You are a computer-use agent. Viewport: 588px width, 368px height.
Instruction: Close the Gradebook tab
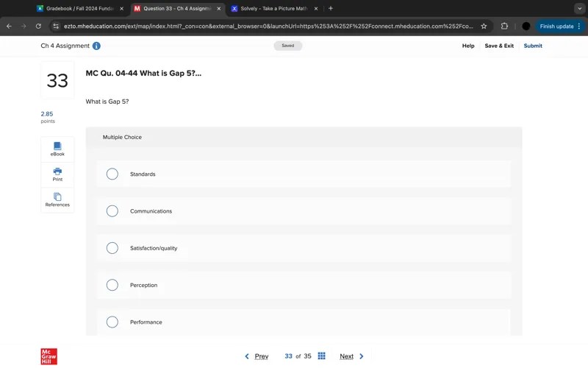coord(121,9)
